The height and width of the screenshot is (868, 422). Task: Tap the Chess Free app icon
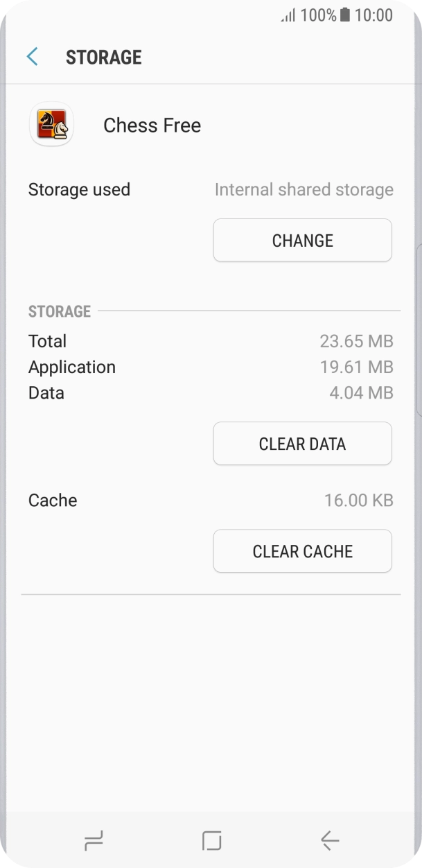51,125
